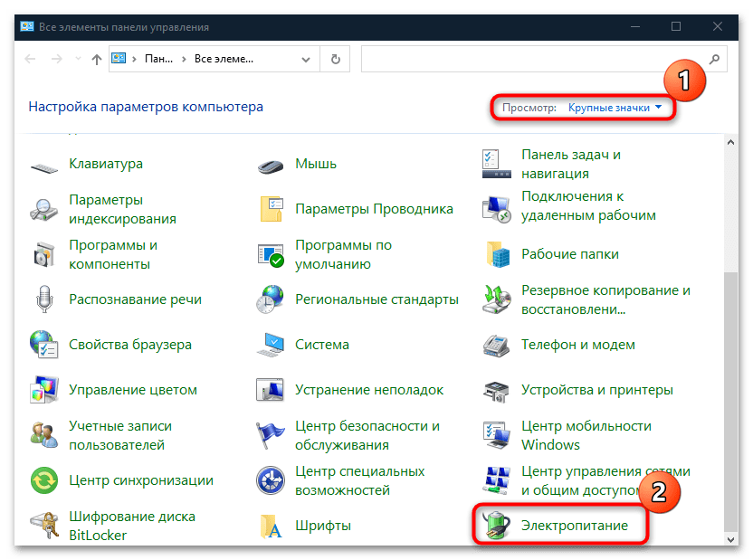The image size is (753, 560).
Task: Click the Refresh button beside address bar
Action: click(336, 60)
